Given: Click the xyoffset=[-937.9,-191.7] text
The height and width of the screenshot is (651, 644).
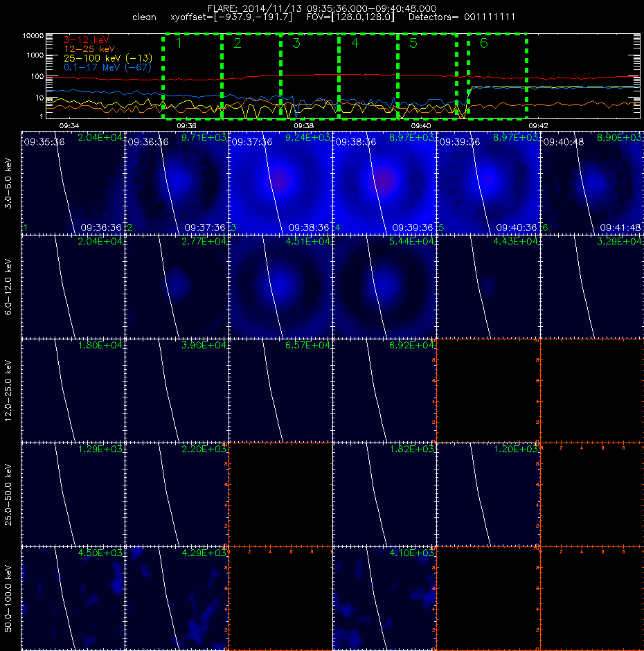Looking at the screenshot, I should pyautogui.click(x=231, y=17).
